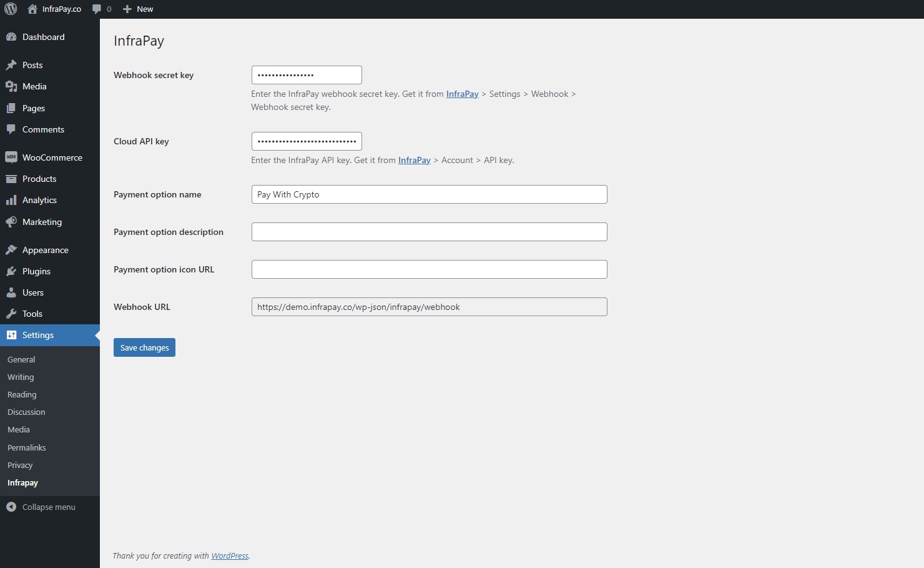
Task: Open the comments bubble icon in admin bar
Action: coord(96,9)
